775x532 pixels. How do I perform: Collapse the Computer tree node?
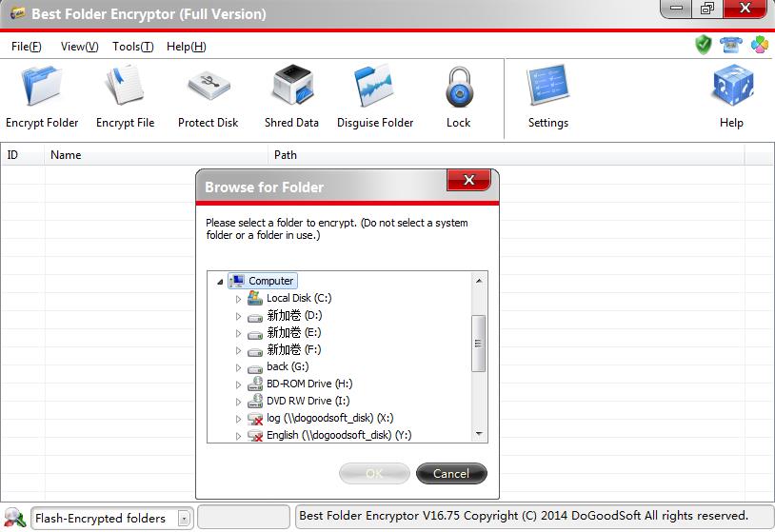point(220,282)
